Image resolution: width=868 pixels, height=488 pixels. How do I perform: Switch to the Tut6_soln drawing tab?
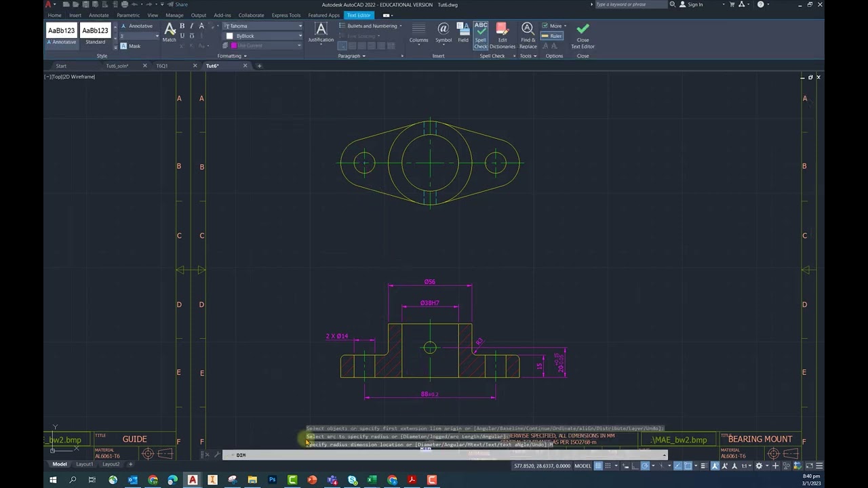(117, 66)
